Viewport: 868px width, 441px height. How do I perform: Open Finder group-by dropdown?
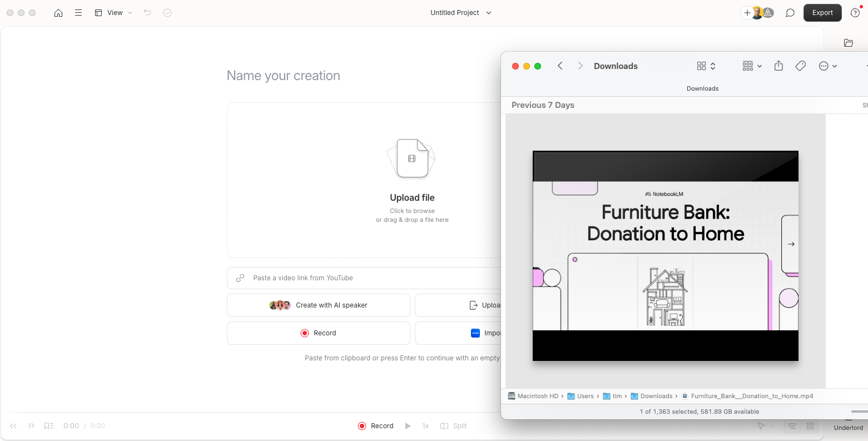coord(752,66)
